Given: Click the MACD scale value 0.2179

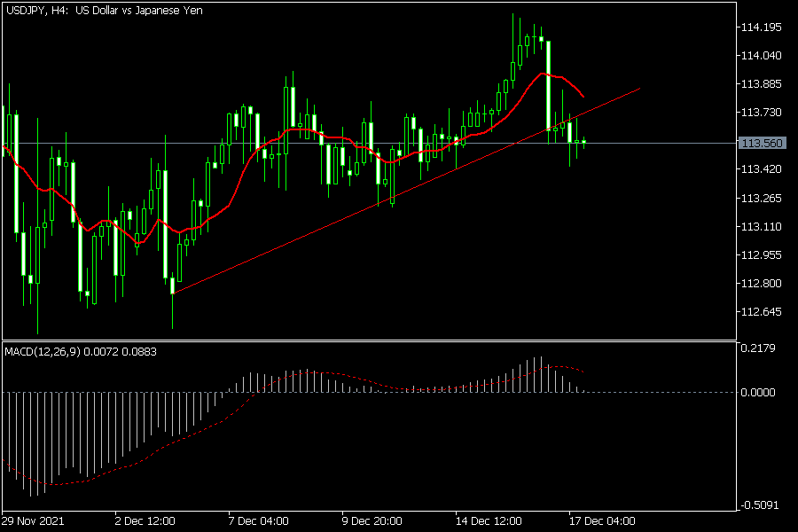Looking at the screenshot, I should (758, 348).
